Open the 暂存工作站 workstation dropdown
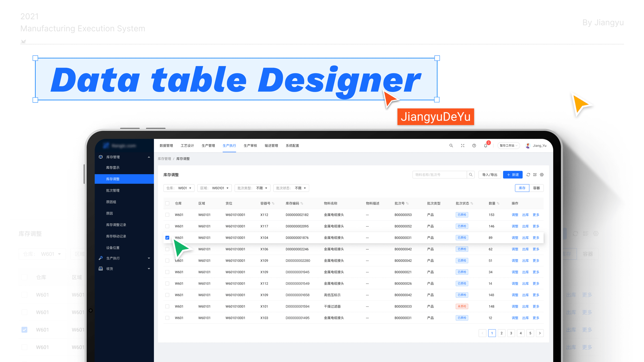 (x=509, y=146)
